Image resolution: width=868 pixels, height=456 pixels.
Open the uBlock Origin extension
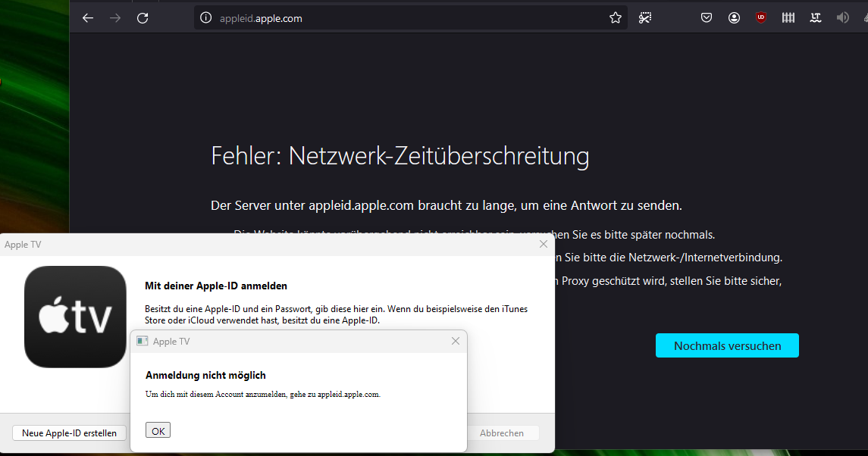(x=761, y=17)
